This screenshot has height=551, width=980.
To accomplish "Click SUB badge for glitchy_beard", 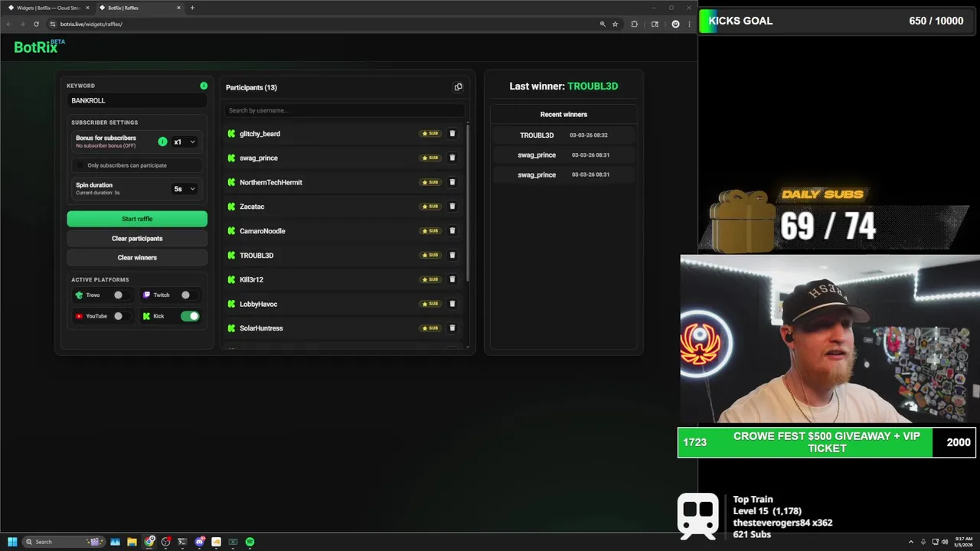I will (x=430, y=133).
